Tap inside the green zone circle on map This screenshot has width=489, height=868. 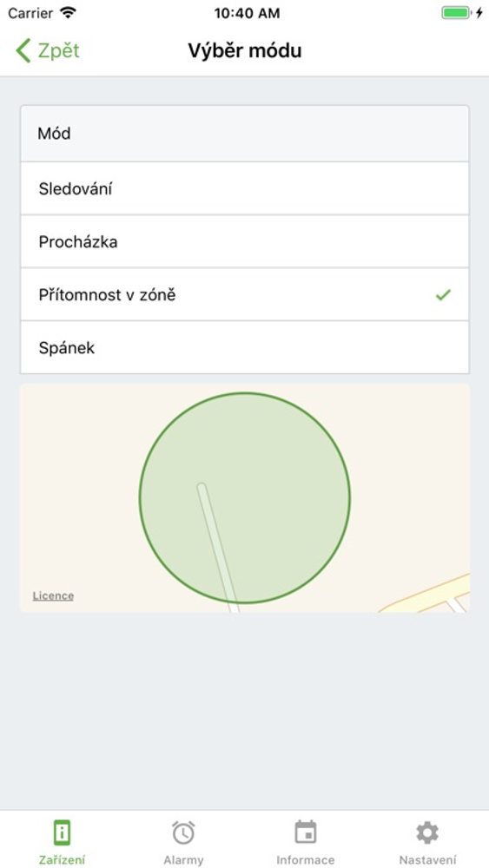click(x=245, y=497)
